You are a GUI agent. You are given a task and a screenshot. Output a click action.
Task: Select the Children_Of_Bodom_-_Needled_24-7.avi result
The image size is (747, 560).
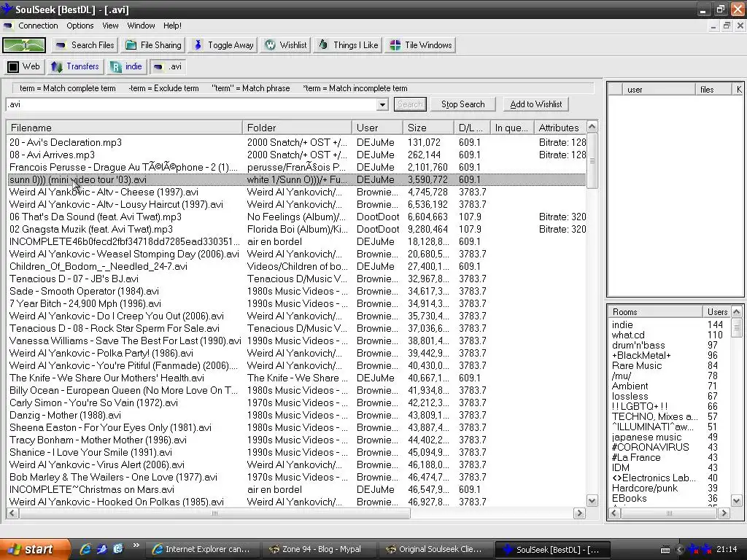[x=296, y=266]
